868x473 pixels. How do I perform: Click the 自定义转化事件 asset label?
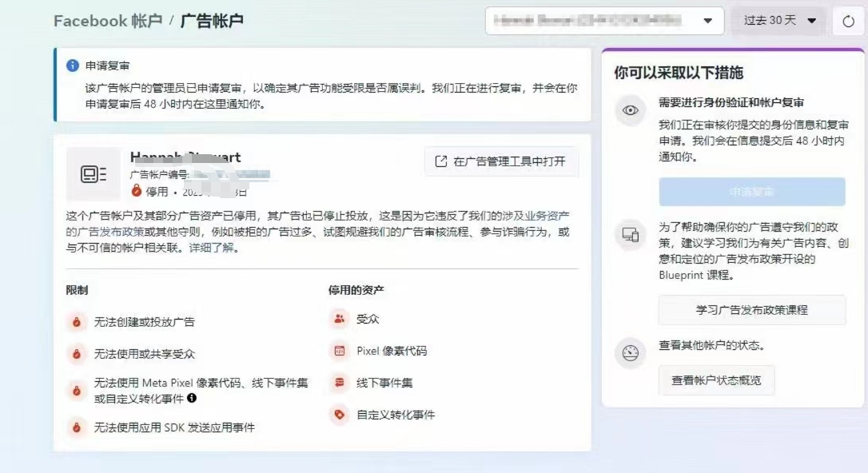point(396,415)
